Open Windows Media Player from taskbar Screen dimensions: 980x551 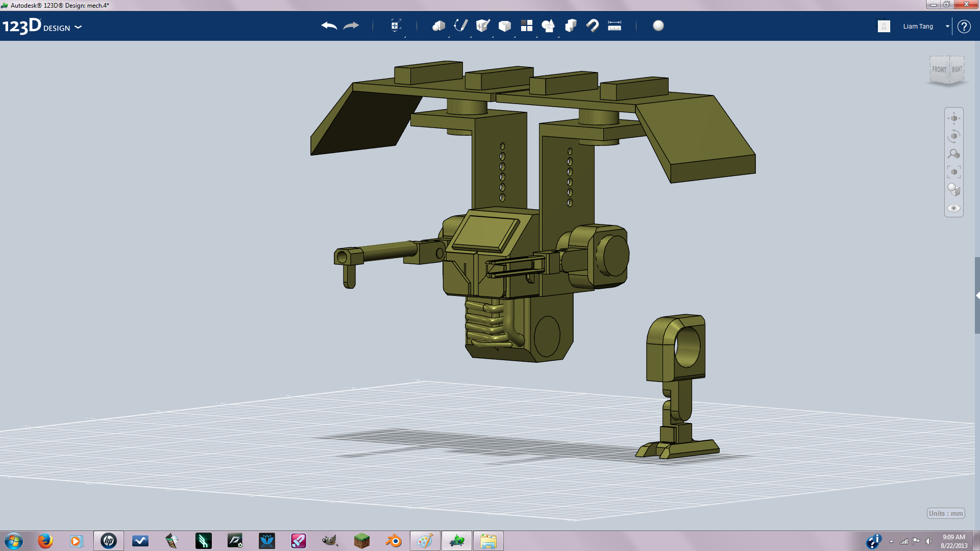coord(77,541)
